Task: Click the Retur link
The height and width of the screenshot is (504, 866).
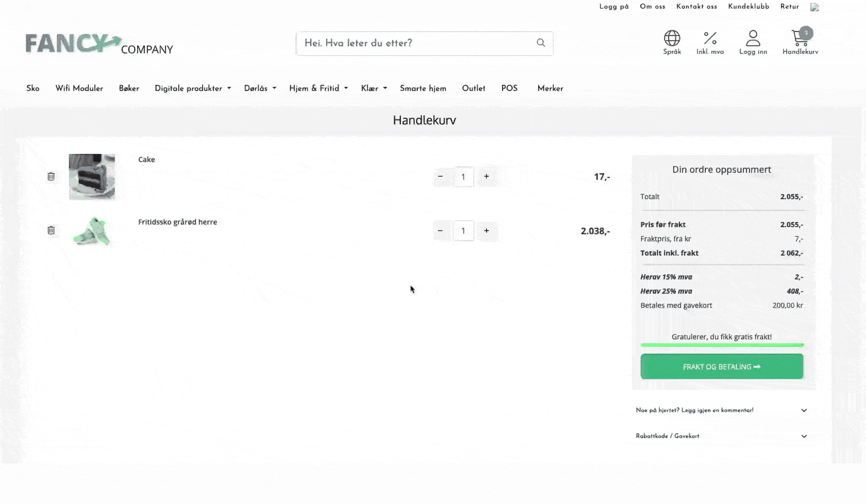Action: click(x=790, y=7)
